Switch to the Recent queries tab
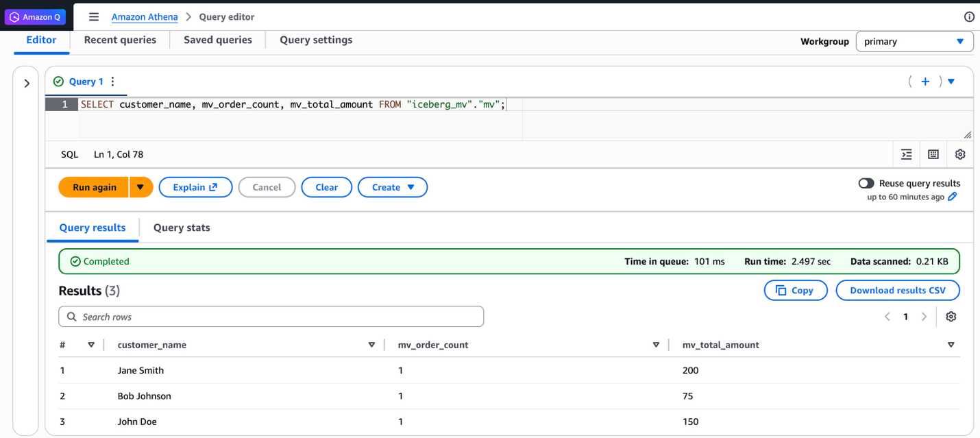This screenshot has width=980, height=438. coord(120,40)
